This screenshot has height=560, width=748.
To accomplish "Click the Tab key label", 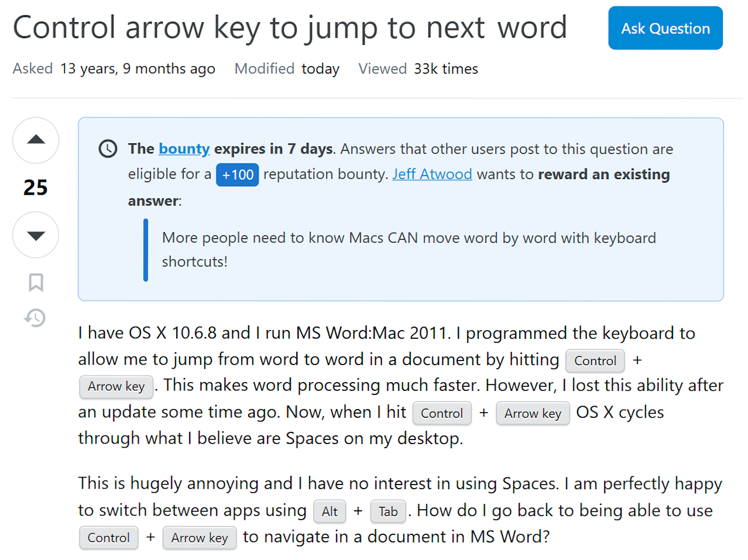I will 388,511.
